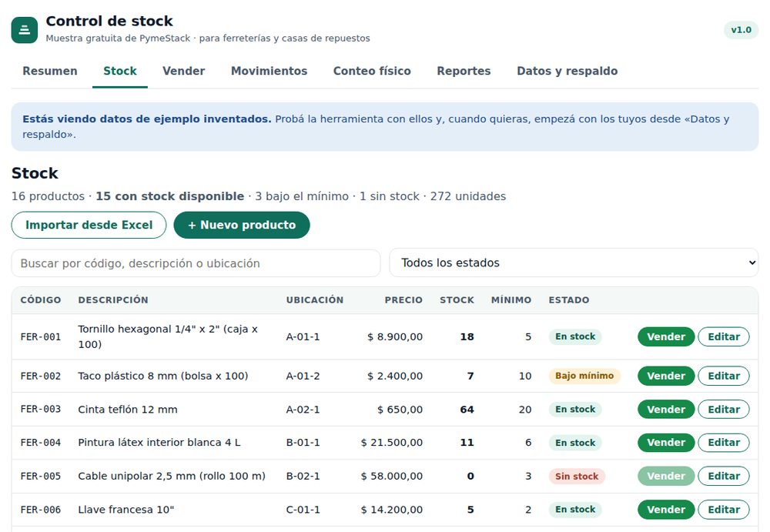Click Editar for FER-005 Cable unipolar
The width and height of the screenshot is (770, 532).
(724, 476)
